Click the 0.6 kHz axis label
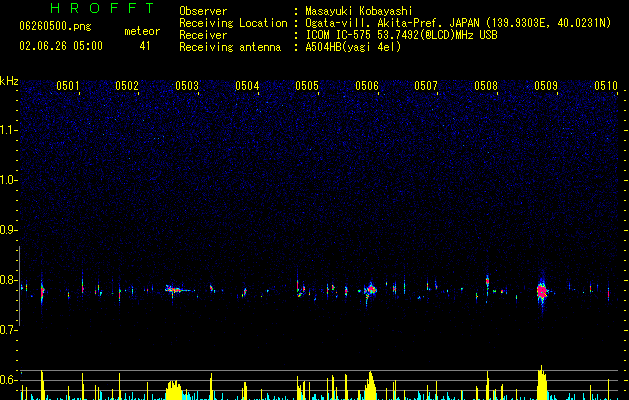The height and width of the screenshot is (400, 629). pyautogui.click(x=8, y=379)
